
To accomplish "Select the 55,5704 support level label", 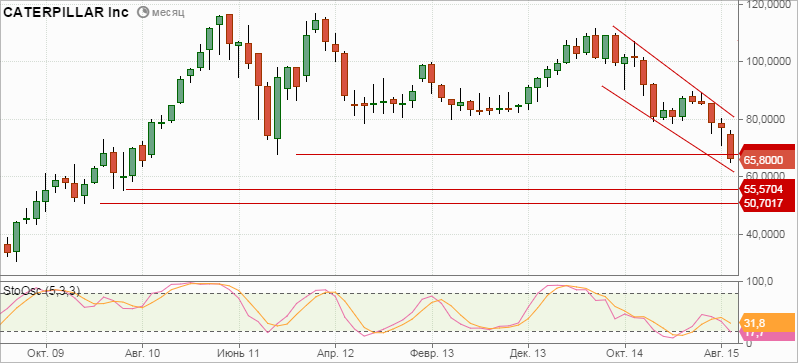I will [766, 189].
